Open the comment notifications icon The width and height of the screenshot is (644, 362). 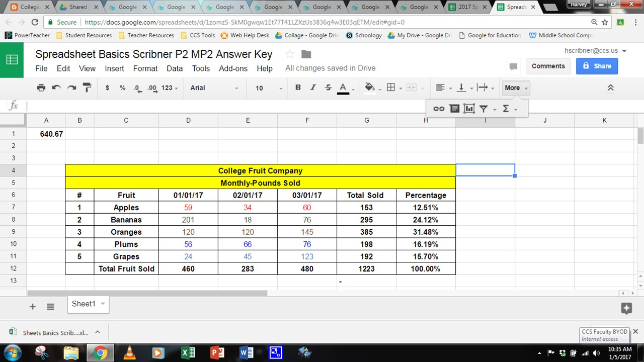point(513,66)
